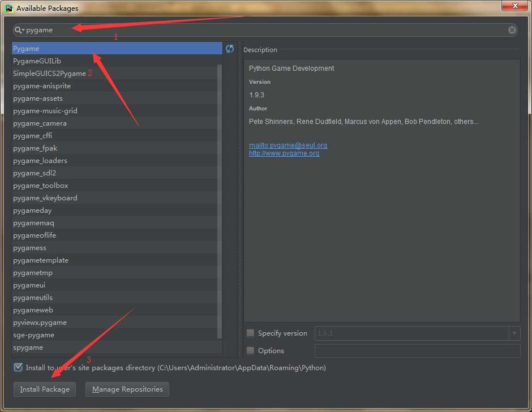Open the mailto:pygame@seul.org link
The image size is (532, 412).
coord(288,145)
